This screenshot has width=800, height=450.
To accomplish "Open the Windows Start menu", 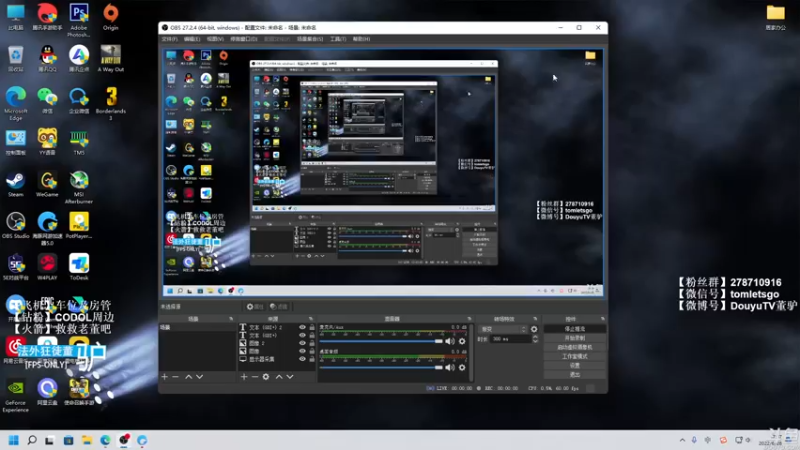I will point(14,440).
